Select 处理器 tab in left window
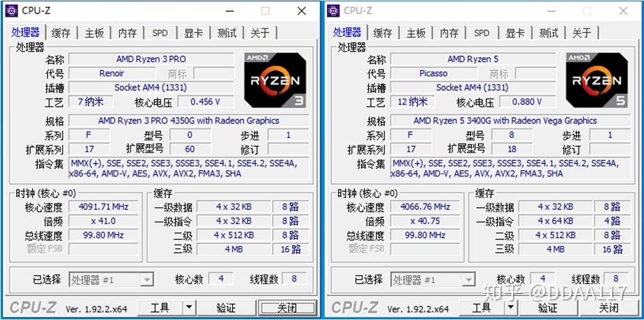The width and height of the screenshot is (644, 320). point(26,32)
